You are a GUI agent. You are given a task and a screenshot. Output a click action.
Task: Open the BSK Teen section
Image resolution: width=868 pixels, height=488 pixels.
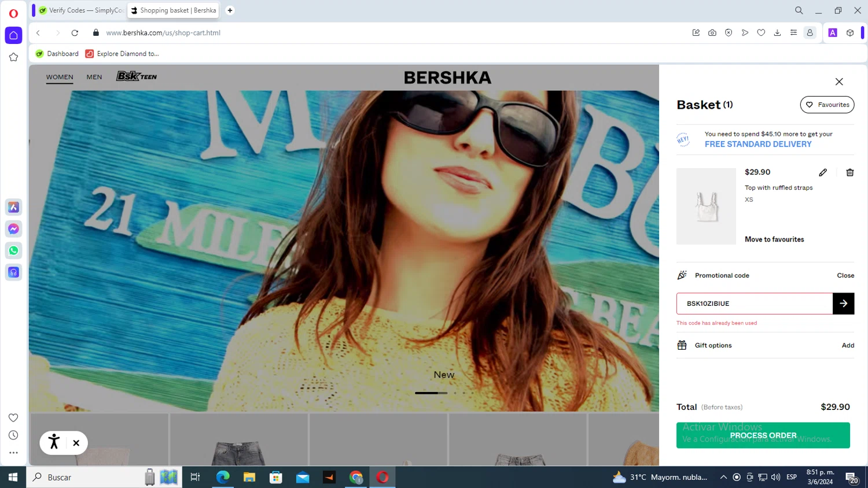tap(137, 76)
